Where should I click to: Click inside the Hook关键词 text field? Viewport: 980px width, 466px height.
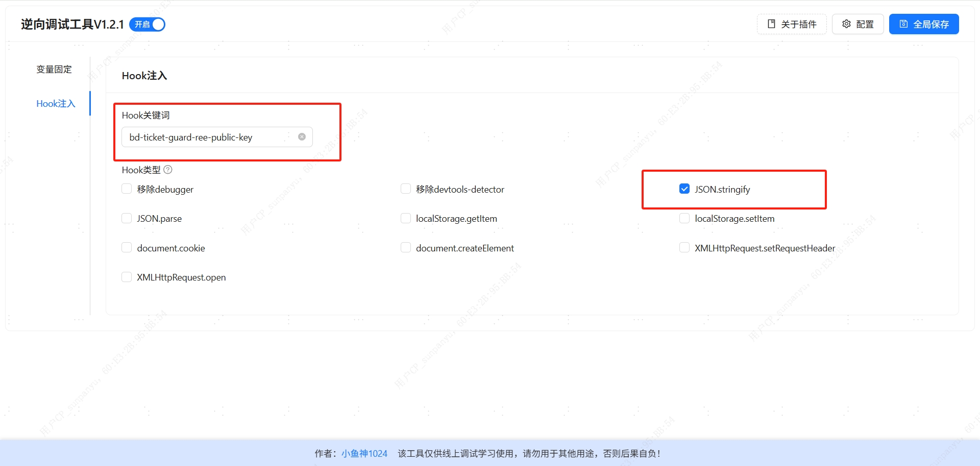click(209, 137)
